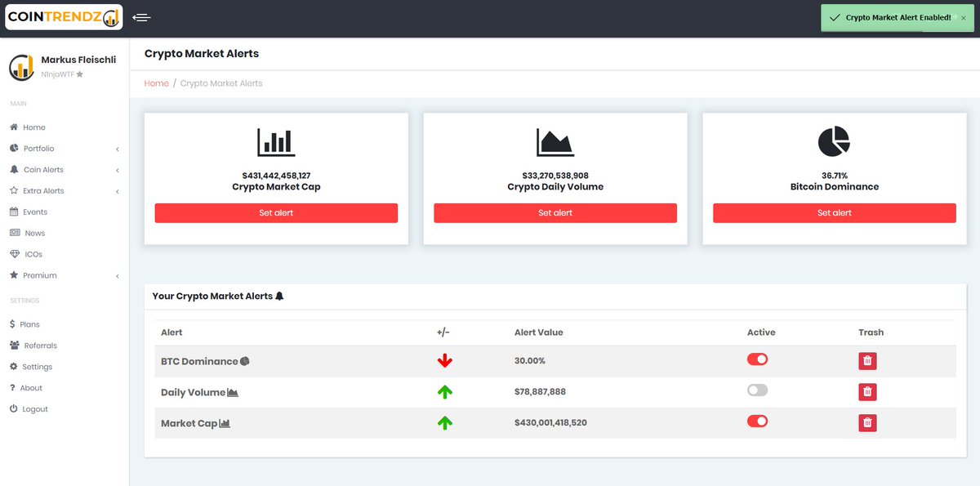Screen dimensions: 980x486
Task: Click the 36.71% dominance value
Action: pyautogui.click(x=835, y=176)
